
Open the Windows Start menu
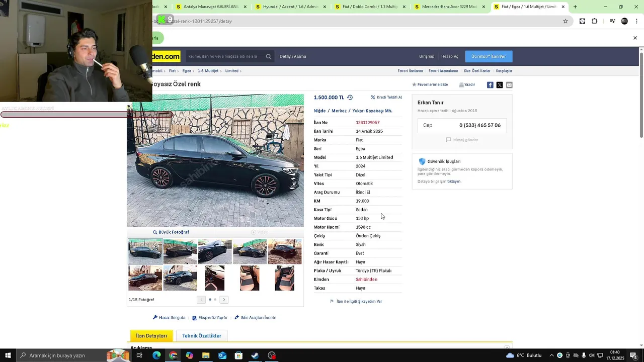click(x=8, y=355)
